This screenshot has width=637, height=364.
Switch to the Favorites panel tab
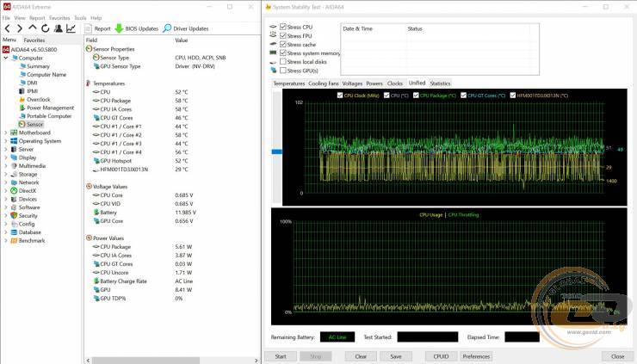[x=34, y=40]
